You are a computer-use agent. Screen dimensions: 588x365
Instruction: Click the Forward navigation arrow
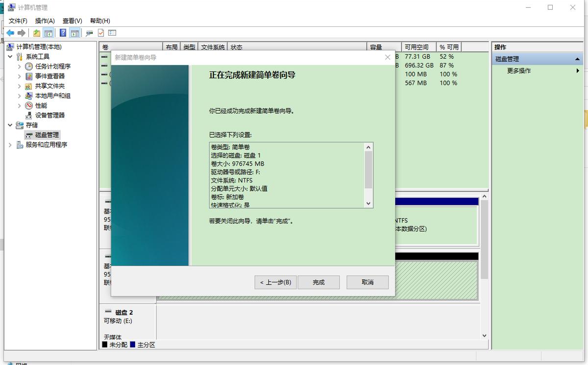coord(21,33)
